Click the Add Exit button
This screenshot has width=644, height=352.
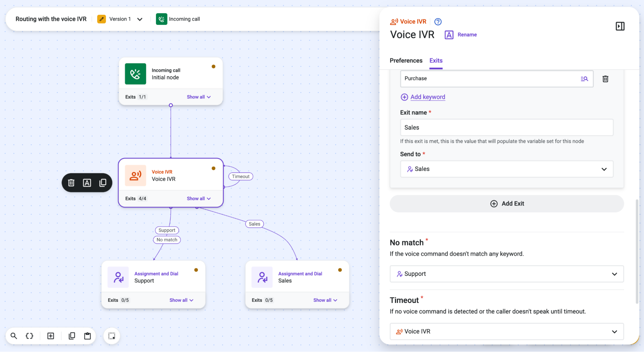[506, 204]
